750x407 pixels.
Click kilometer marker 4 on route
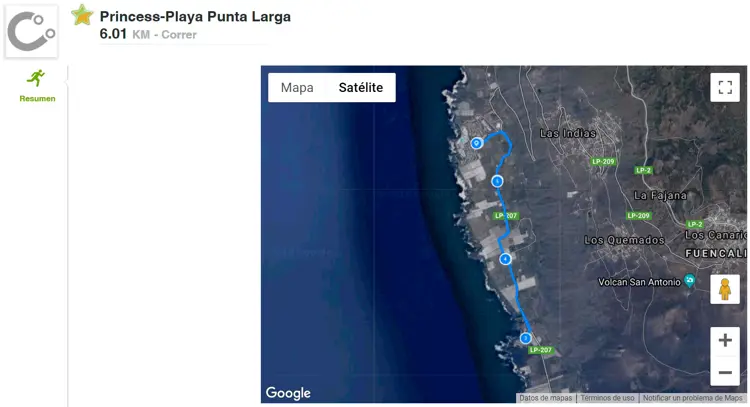506,259
